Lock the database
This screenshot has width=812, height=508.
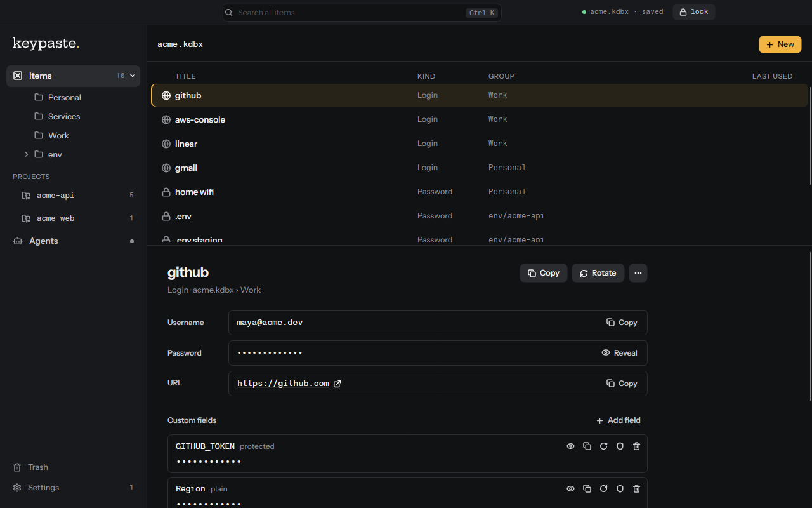694,12
